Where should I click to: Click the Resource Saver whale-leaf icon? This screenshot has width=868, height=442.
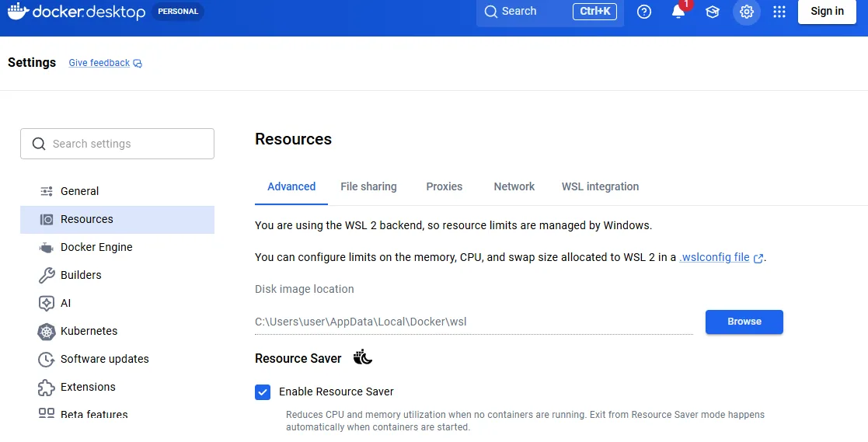coord(363,357)
